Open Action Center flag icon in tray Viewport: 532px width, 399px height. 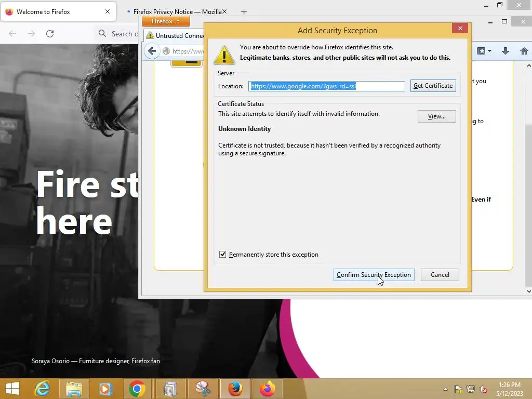coord(458,389)
